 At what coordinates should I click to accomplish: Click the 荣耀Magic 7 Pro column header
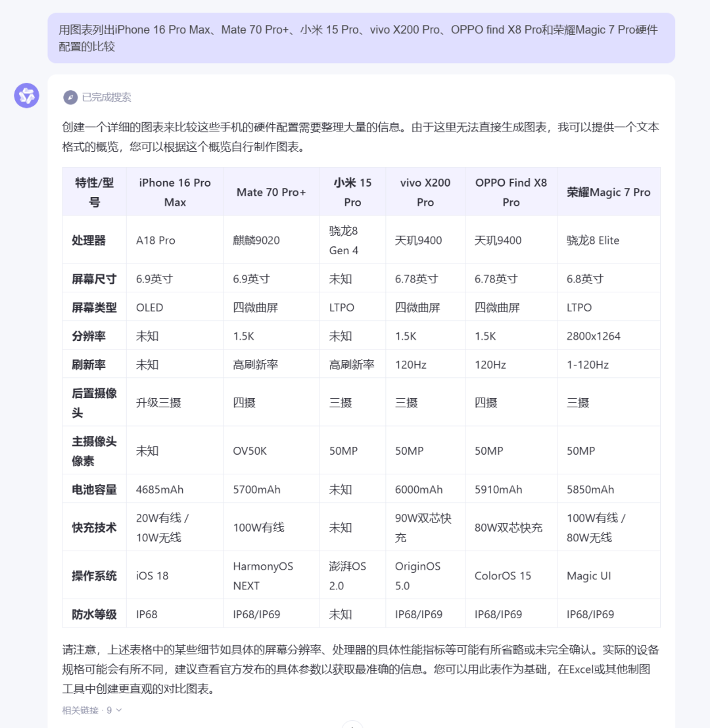pyautogui.click(x=609, y=192)
